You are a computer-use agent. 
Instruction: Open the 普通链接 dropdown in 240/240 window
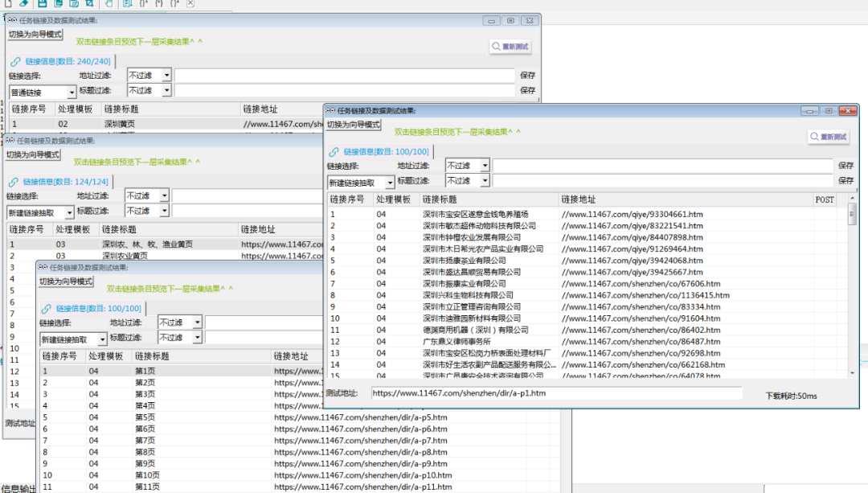(42, 92)
